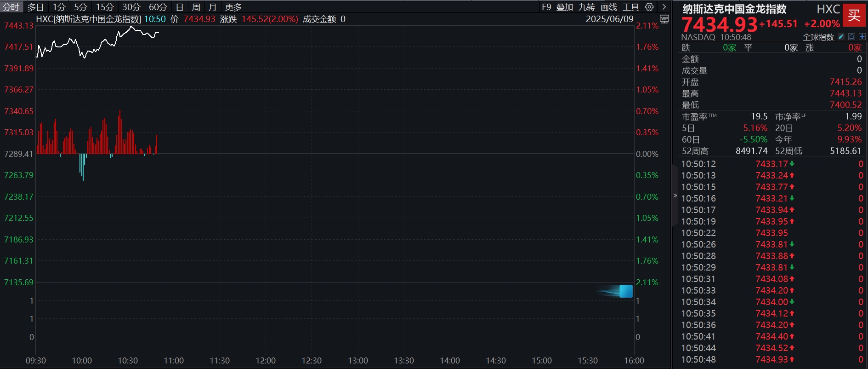
Task: Click the 最高 value 7443.13 in quote panel
Action: (845, 93)
